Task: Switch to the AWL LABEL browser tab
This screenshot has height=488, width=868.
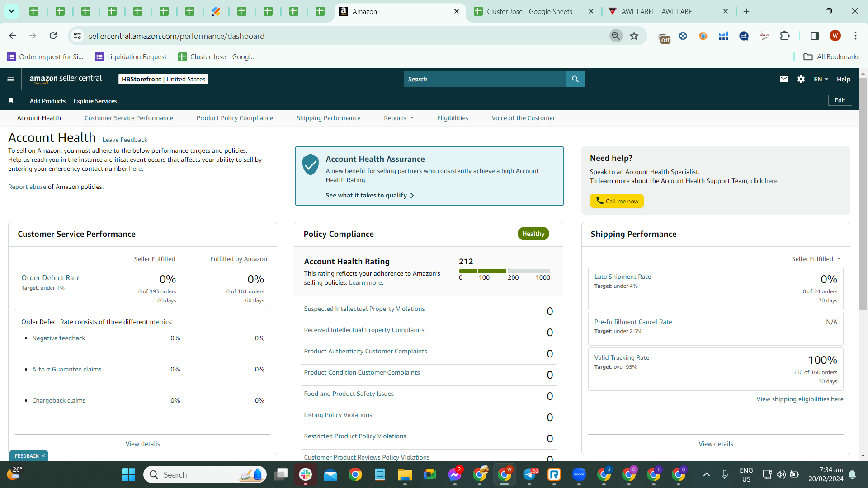Action: click(658, 11)
